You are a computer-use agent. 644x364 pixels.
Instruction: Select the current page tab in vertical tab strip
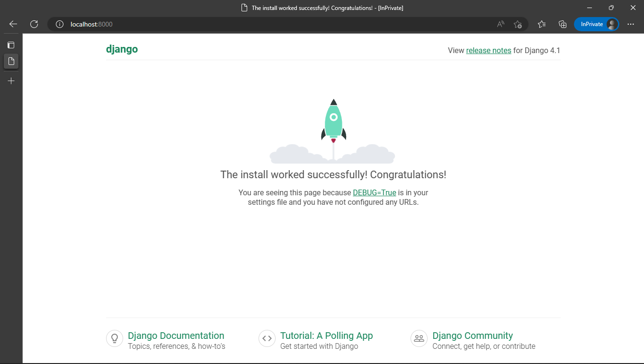pos(11,62)
